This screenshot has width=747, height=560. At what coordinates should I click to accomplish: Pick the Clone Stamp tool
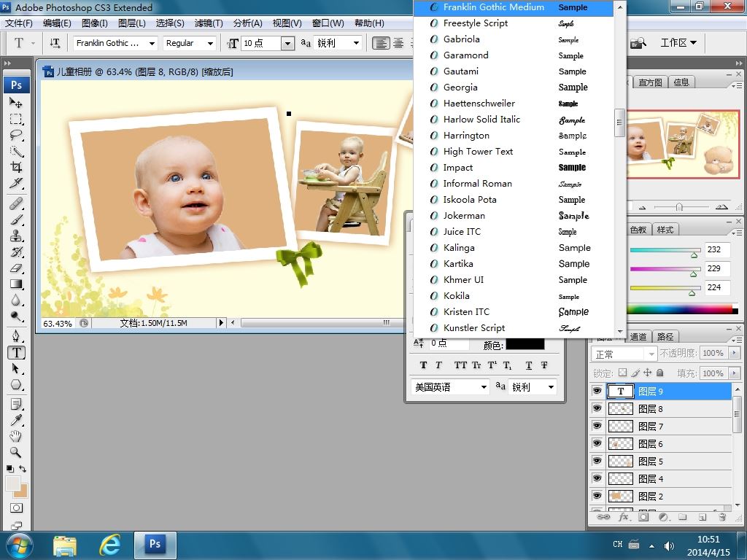[x=16, y=236]
